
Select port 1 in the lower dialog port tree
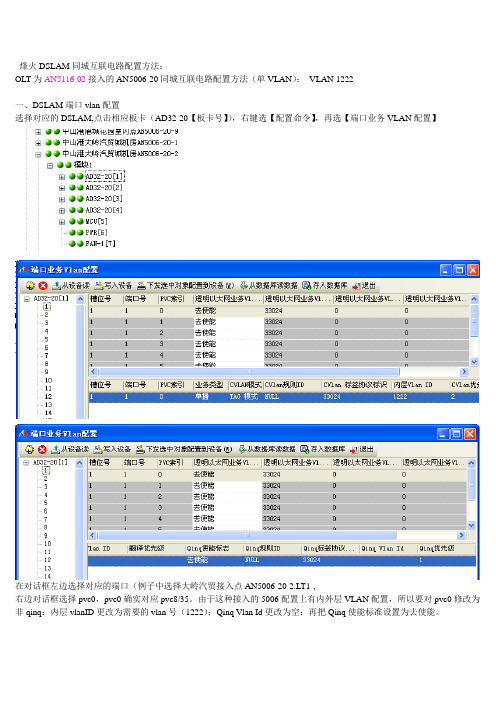tap(46, 471)
